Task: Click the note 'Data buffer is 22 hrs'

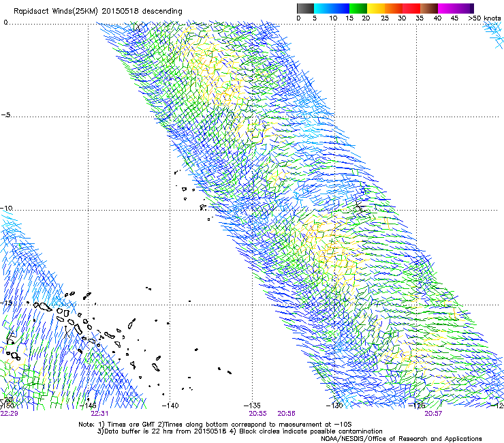Action: coord(139,431)
